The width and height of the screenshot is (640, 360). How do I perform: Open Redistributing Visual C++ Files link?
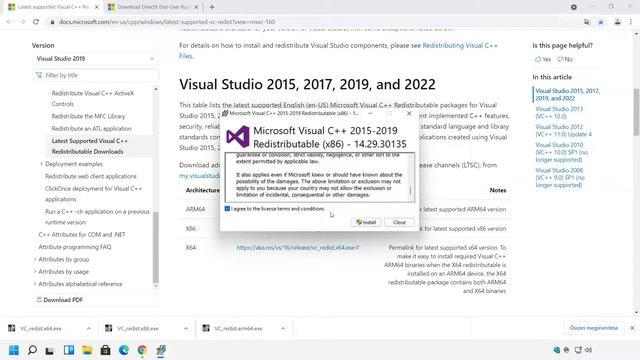[338, 51]
